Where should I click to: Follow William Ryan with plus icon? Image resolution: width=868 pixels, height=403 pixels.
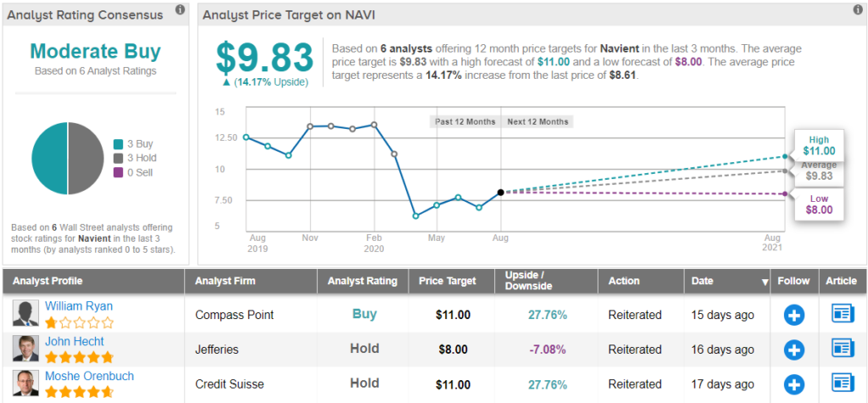(793, 315)
